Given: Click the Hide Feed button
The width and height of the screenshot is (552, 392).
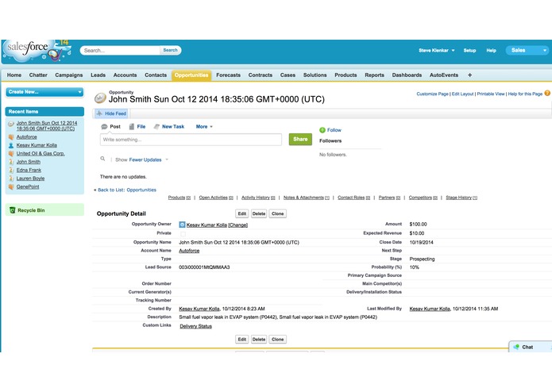Looking at the screenshot, I should point(112,113).
